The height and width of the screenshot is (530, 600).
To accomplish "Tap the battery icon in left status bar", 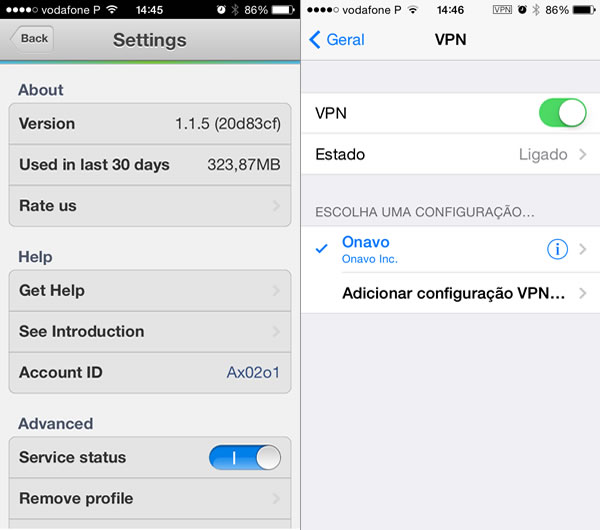I will [x=283, y=10].
